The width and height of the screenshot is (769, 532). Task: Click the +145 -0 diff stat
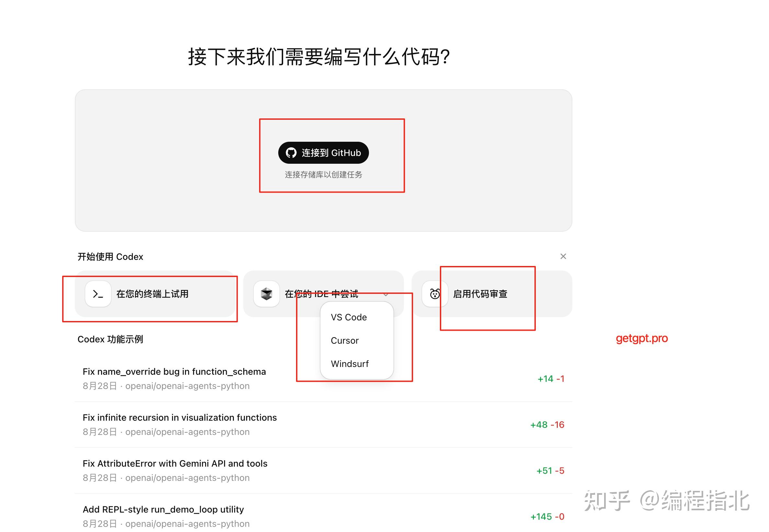[546, 517]
